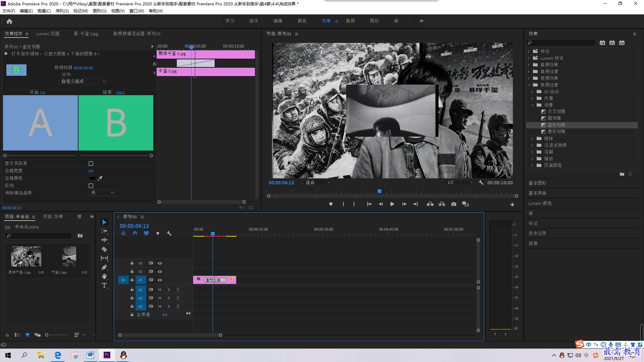Click the Extract button
The width and height of the screenshot is (644, 362).
(x=442, y=204)
